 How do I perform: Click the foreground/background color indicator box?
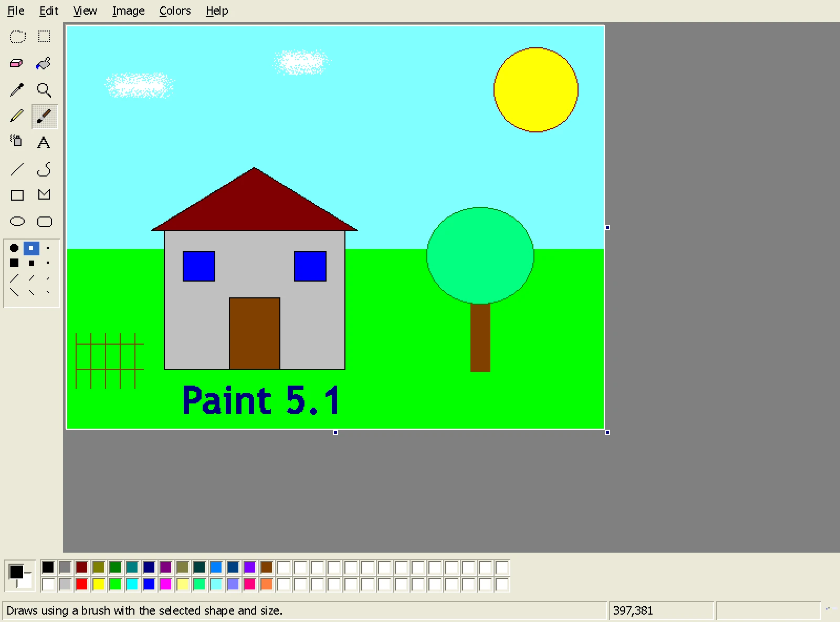click(x=20, y=576)
